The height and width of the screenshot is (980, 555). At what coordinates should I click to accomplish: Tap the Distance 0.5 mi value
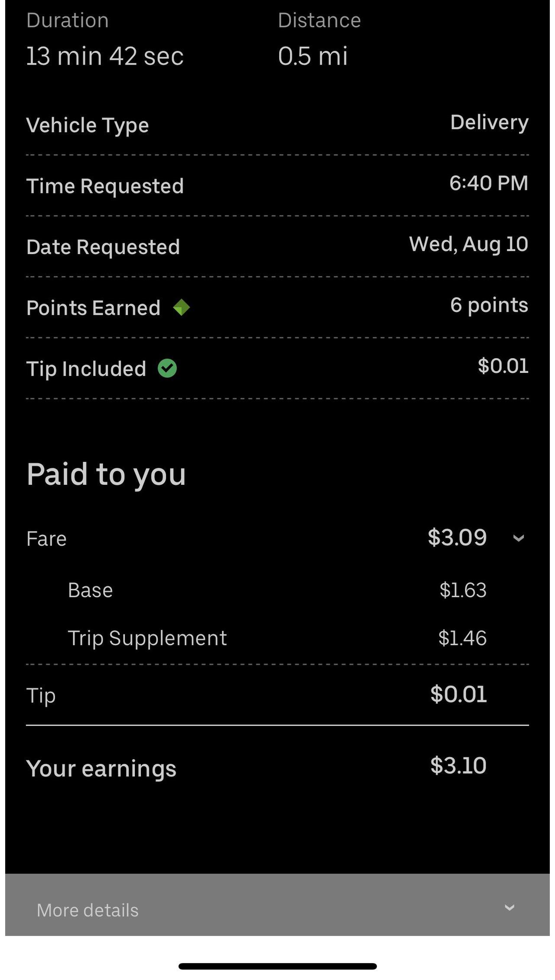click(313, 56)
